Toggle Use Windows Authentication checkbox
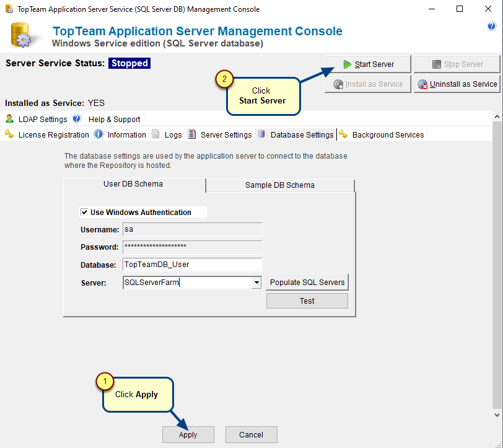The height and width of the screenshot is (448, 503). pyautogui.click(x=84, y=212)
